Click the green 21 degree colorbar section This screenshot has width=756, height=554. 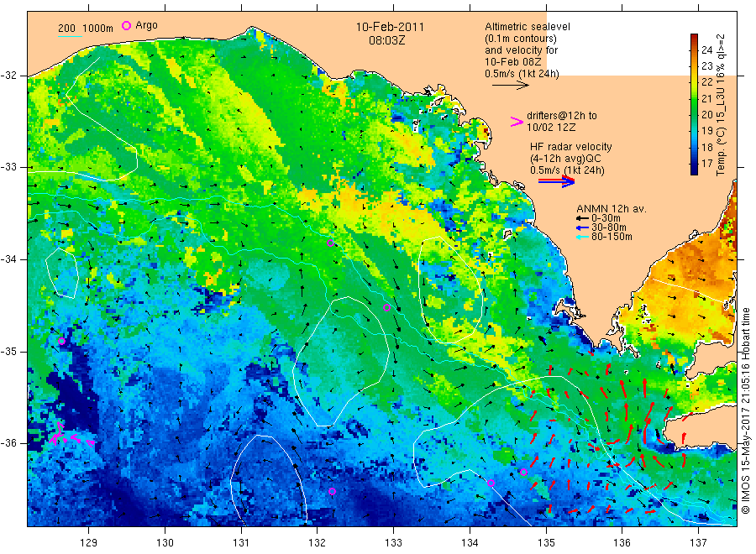pyautogui.click(x=695, y=99)
